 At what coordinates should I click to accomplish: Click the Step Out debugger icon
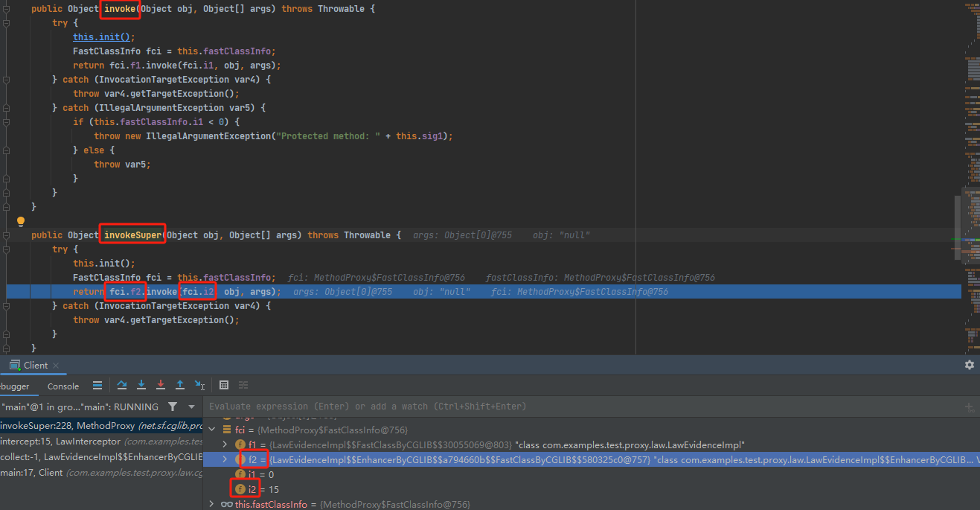coord(180,385)
